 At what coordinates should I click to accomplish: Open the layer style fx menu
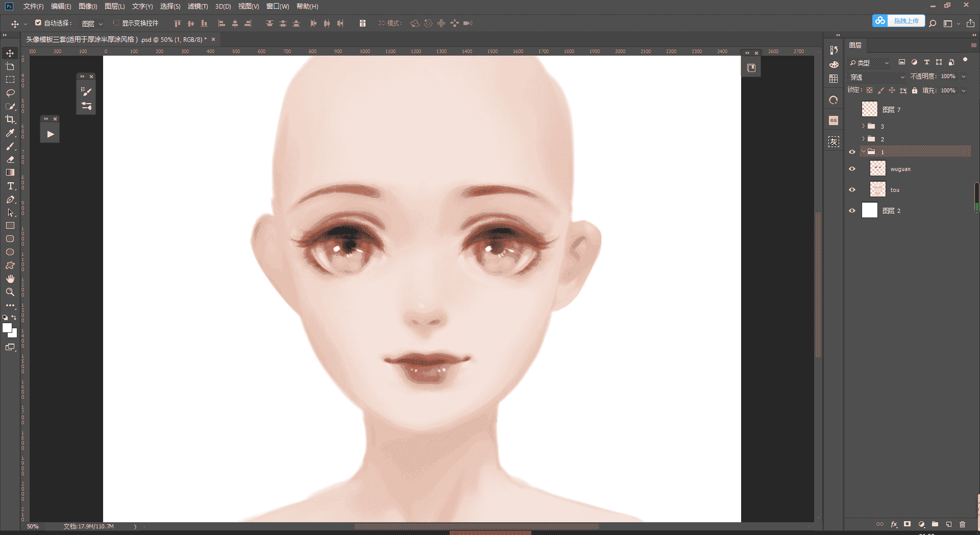click(x=894, y=524)
